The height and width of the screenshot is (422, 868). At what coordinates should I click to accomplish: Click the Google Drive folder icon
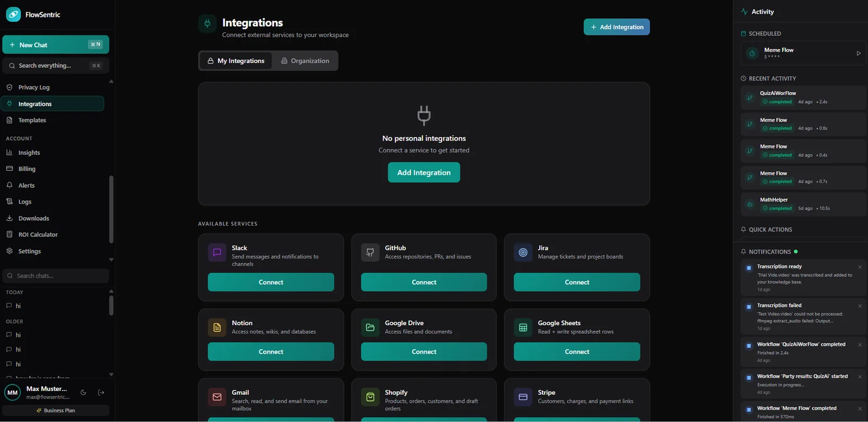370,327
